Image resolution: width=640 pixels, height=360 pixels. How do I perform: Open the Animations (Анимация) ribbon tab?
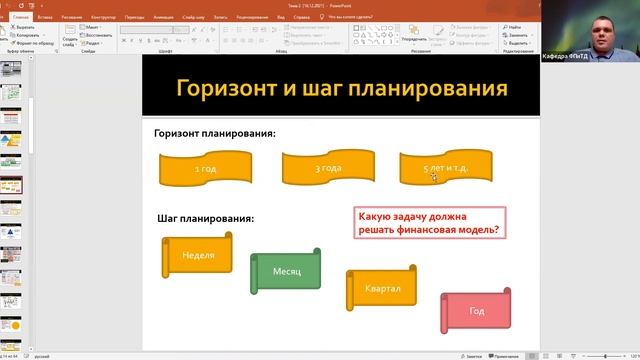click(x=163, y=17)
